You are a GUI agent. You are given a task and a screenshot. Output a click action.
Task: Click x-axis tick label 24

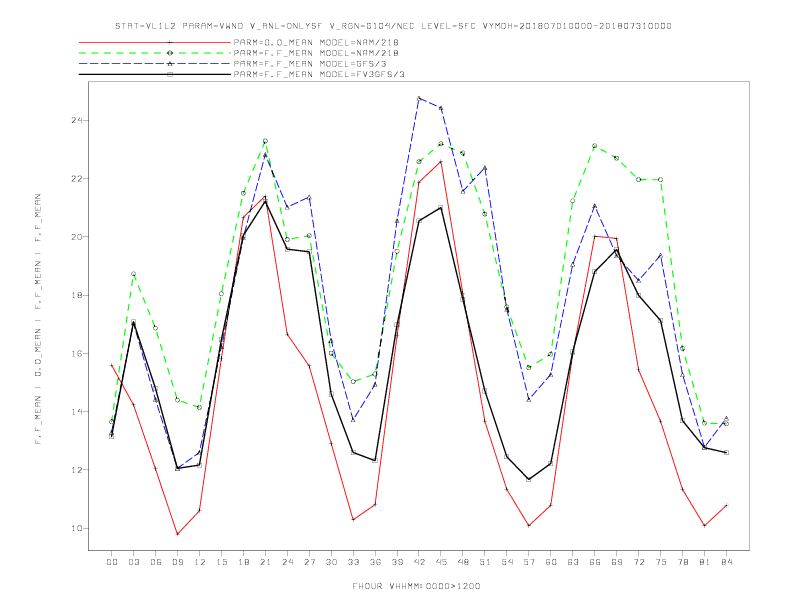tap(287, 562)
